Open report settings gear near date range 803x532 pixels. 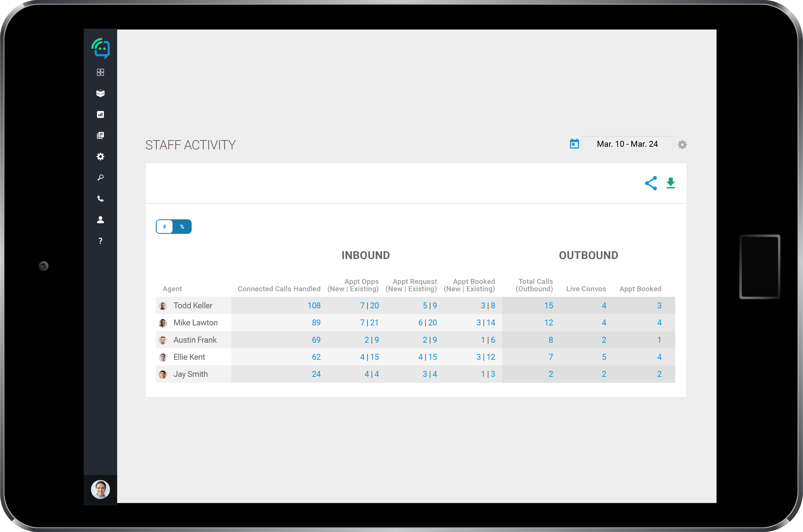coord(682,145)
